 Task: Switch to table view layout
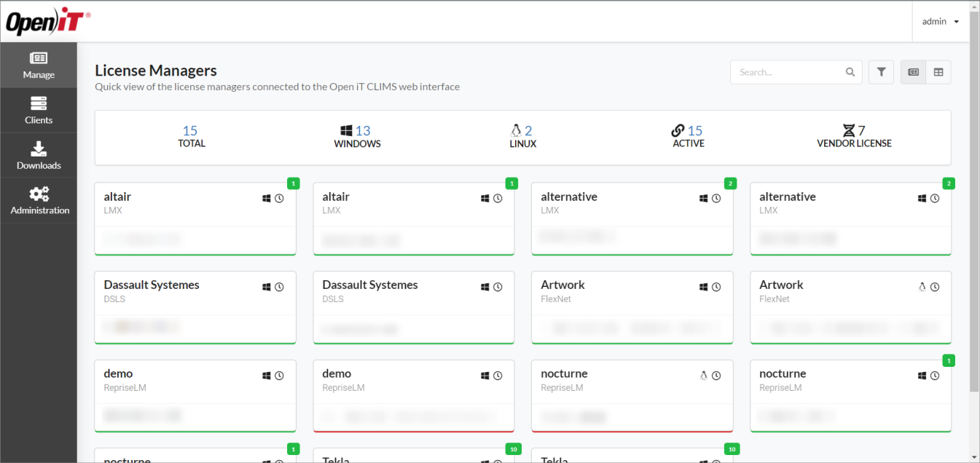[x=938, y=71]
